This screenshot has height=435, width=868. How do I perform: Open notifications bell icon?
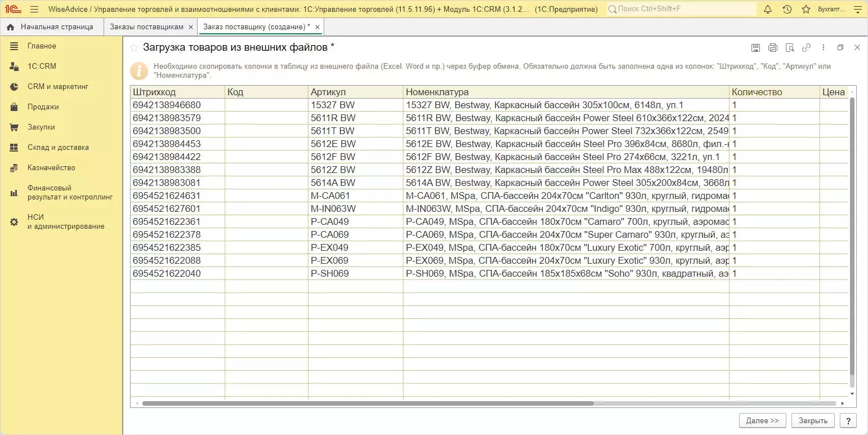(x=768, y=9)
